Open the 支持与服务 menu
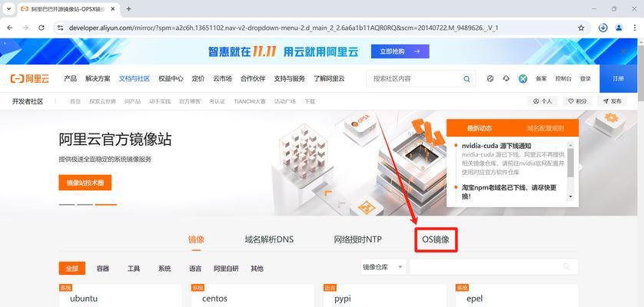Screen dimensions: 644x307 [290, 78]
